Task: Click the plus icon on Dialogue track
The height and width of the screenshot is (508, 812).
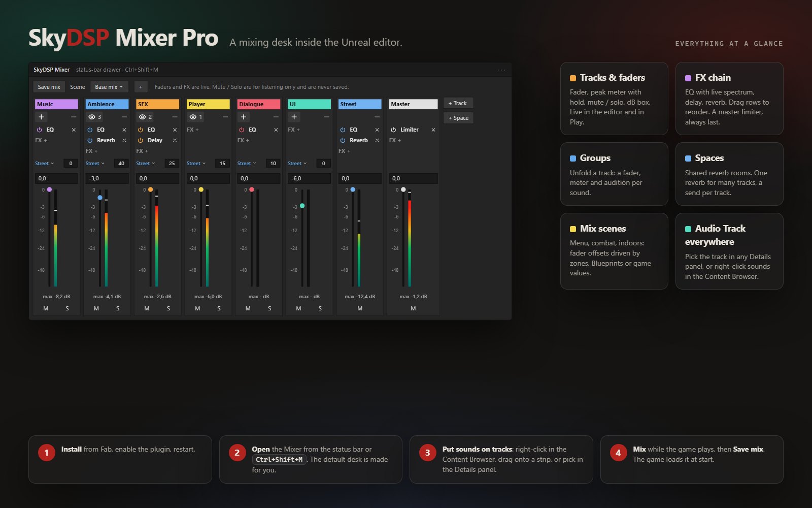Action: tap(244, 117)
